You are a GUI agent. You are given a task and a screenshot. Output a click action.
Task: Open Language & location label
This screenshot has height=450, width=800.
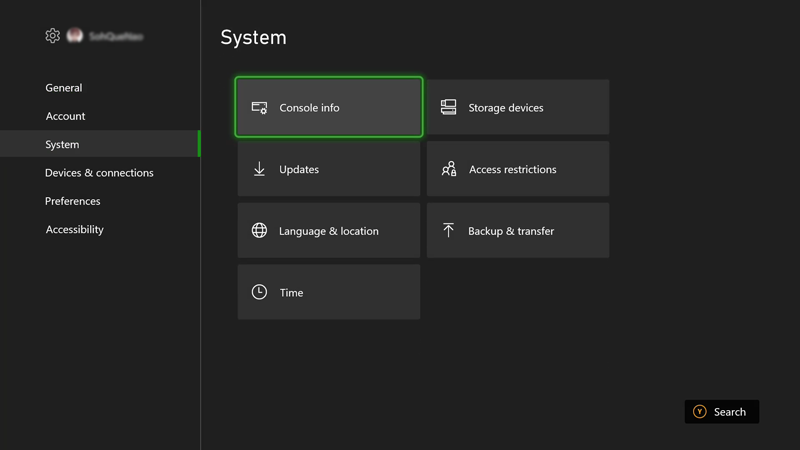point(329,231)
